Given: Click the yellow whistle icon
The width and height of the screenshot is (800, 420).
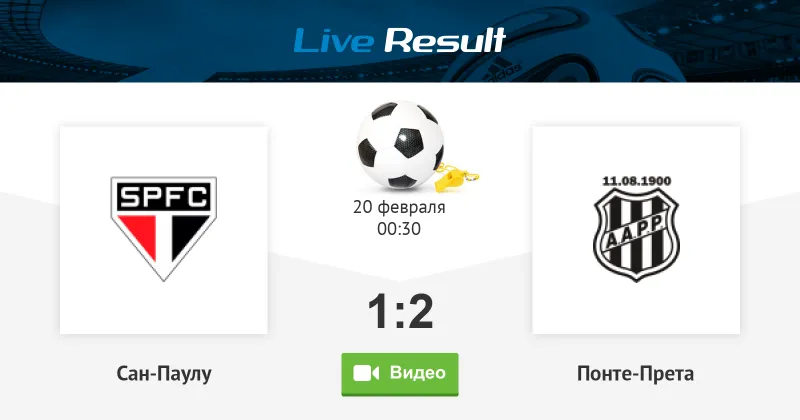Looking at the screenshot, I should click(457, 178).
